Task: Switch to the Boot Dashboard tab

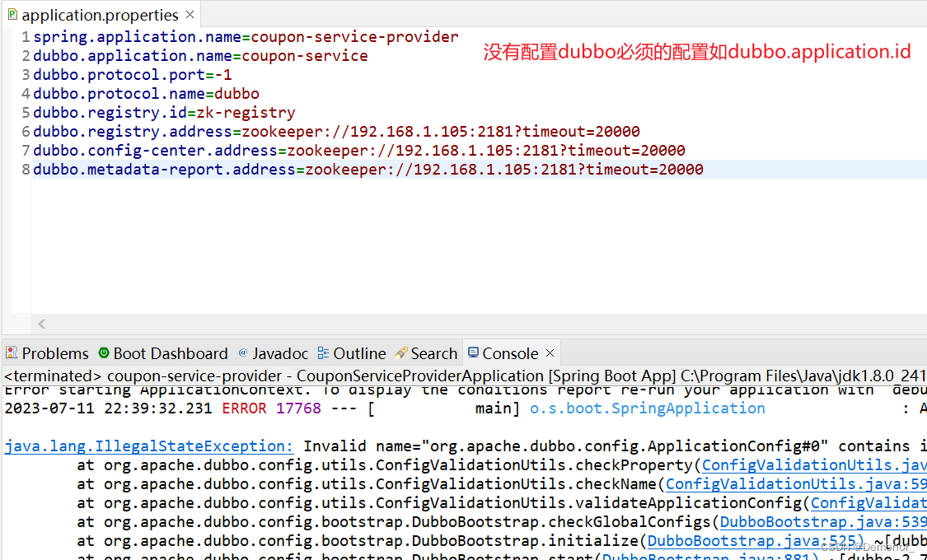Action: pos(171,352)
